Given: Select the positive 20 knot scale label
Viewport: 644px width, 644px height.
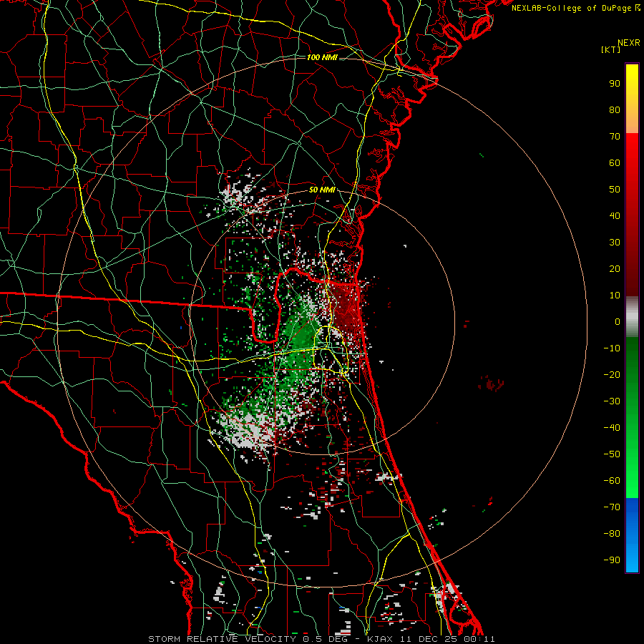Looking at the screenshot, I should click(x=615, y=269).
